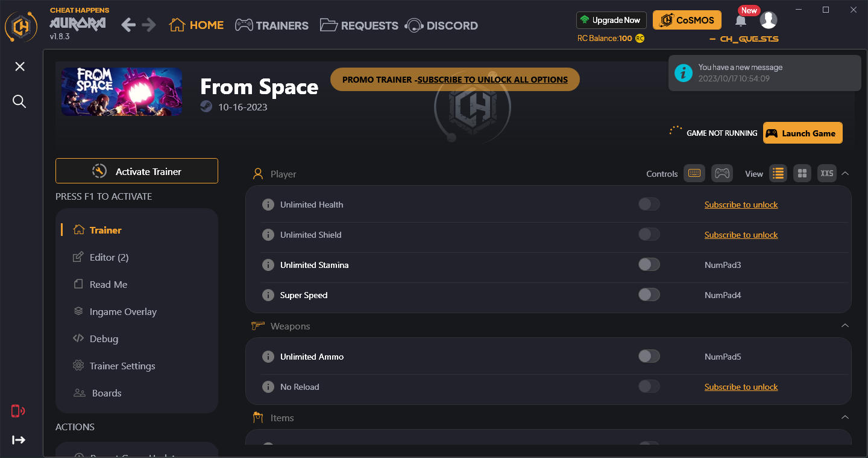868x458 pixels.
Task: Show info for Super Speed
Action: pyautogui.click(x=268, y=295)
